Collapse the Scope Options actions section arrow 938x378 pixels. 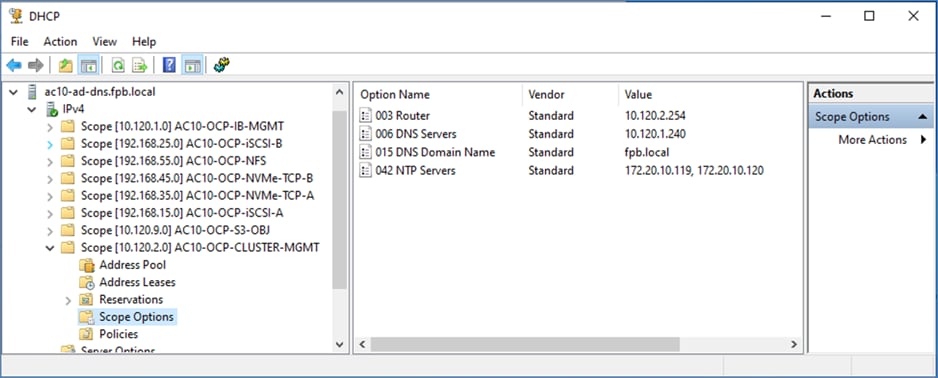tap(922, 117)
